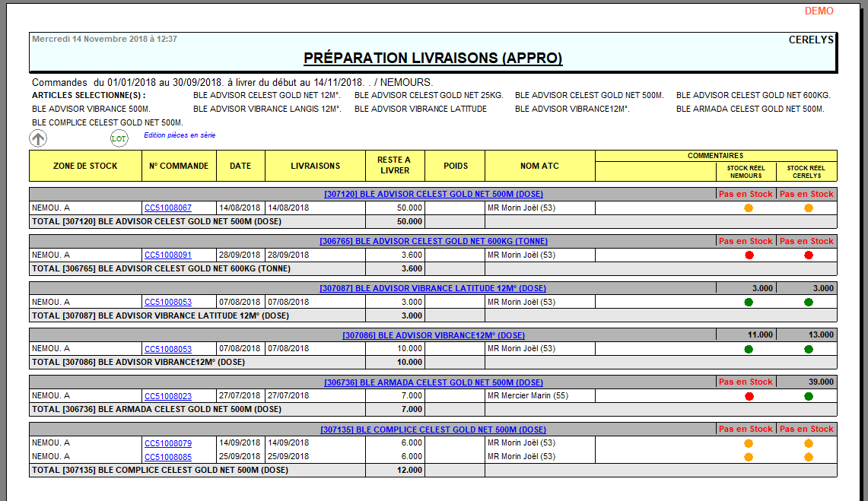The image size is (868, 501).
Task: Click the red stock dot on the 600KG tonne line
Action: point(749,254)
